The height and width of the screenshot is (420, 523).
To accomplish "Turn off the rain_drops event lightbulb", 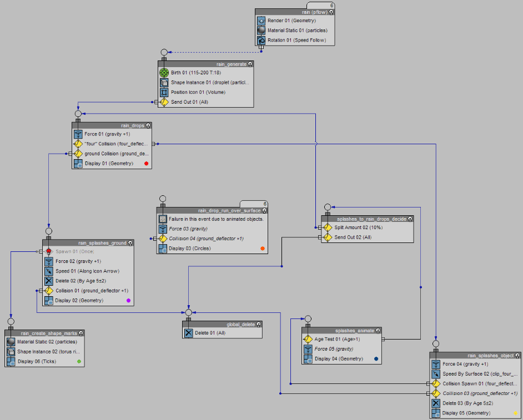I will (148, 125).
